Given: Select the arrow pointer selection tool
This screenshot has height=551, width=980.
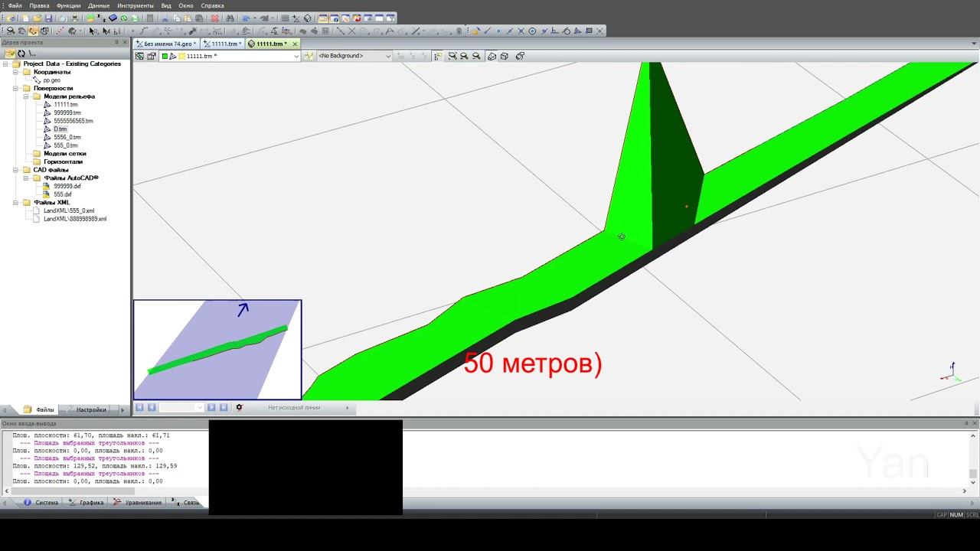Looking at the screenshot, I should (x=92, y=31).
